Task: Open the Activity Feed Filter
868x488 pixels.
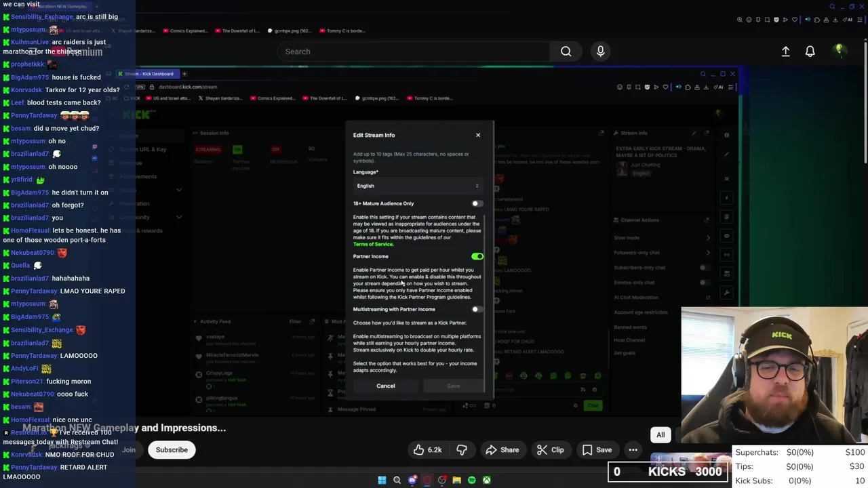Action: pos(295,322)
